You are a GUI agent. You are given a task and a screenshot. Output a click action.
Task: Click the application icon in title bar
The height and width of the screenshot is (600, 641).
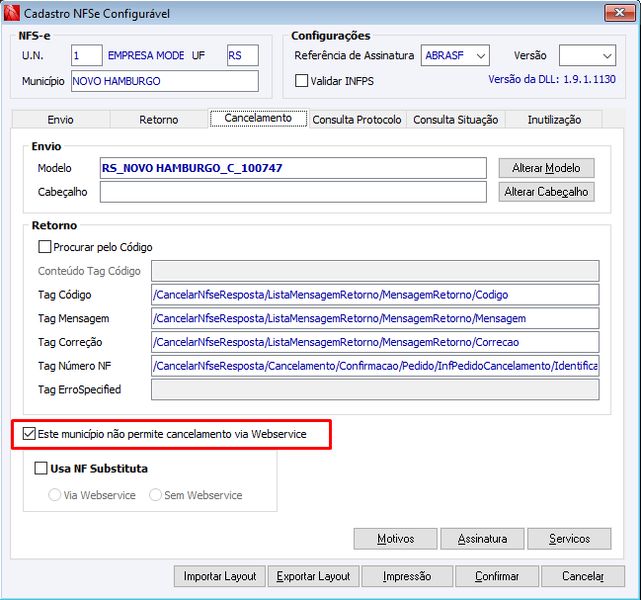[11, 13]
